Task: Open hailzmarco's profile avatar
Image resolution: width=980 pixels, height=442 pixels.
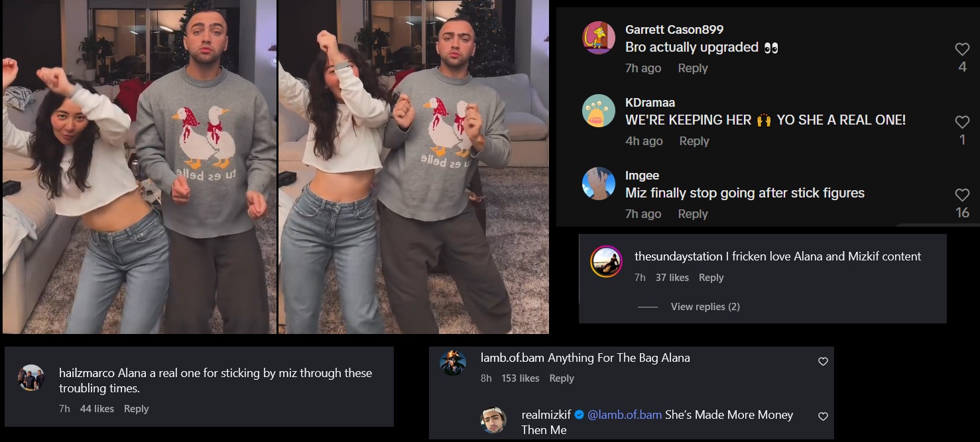Action: pos(31,378)
